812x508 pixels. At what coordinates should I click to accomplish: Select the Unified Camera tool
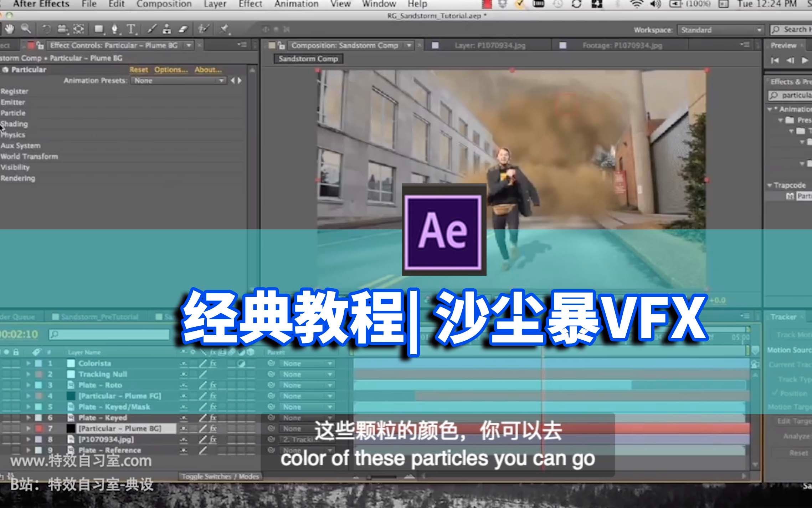(63, 29)
